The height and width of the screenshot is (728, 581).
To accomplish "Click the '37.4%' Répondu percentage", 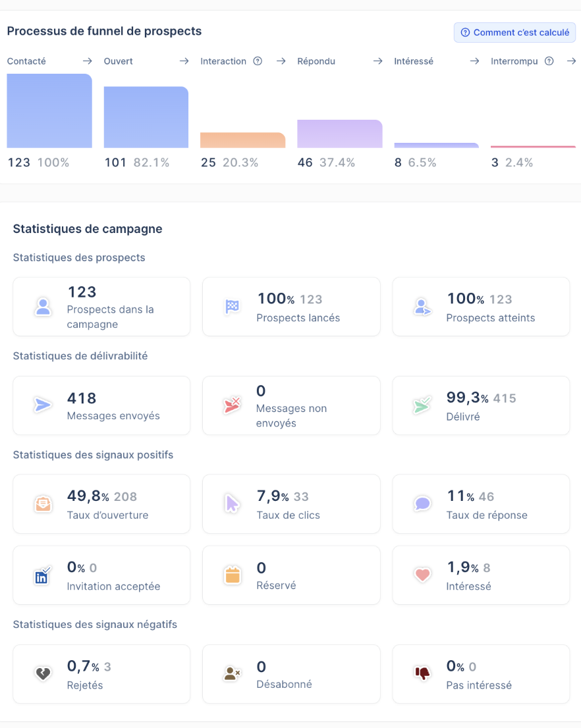I will pyautogui.click(x=337, y=163).
